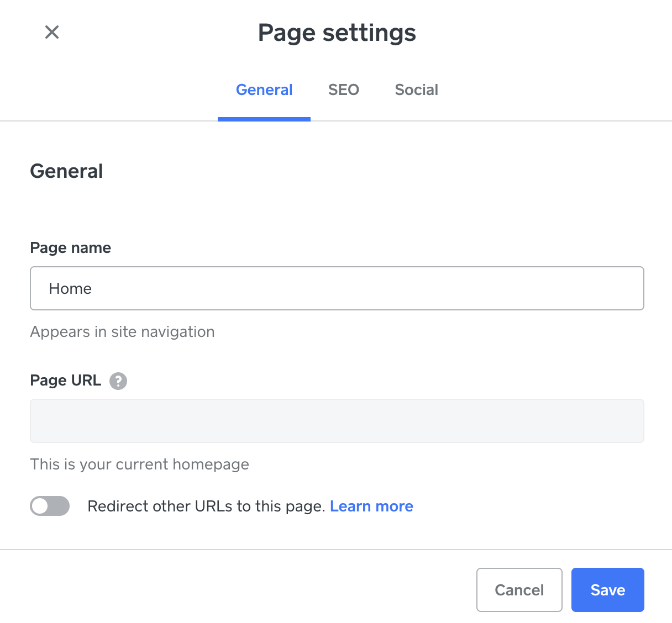Click the Page name field label

[x=70, y=248]
